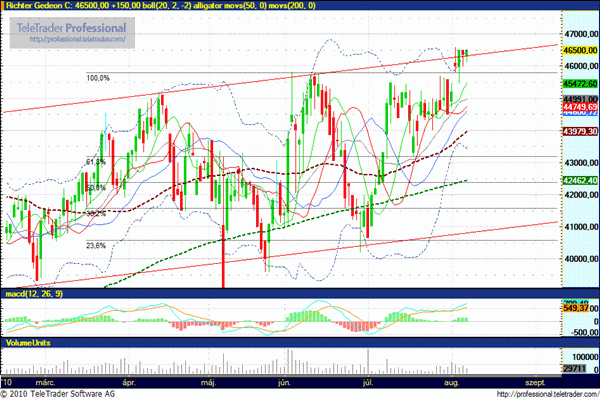Viewport: 600px width, 400px height.
Task: Click the © 2010 TeleTrader Software AG text
Action: coord(57,394)
